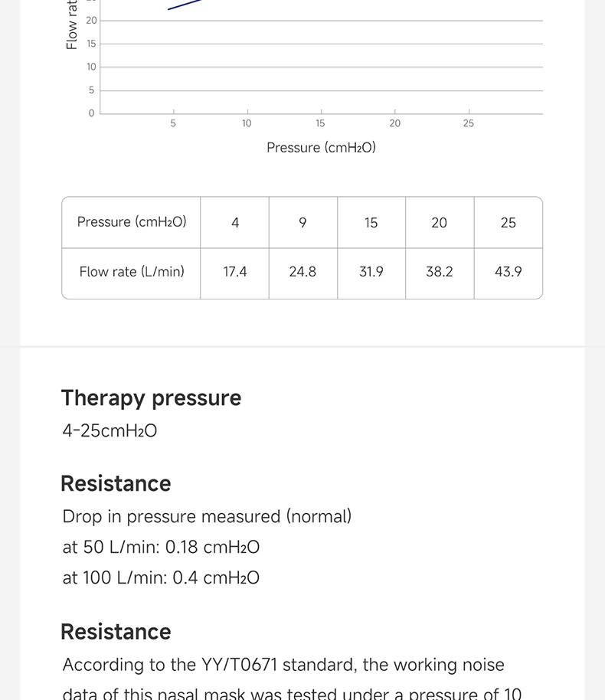605x700 pixels.
Task: Click pressure value 9 in the table
Action: click(302, 222)
